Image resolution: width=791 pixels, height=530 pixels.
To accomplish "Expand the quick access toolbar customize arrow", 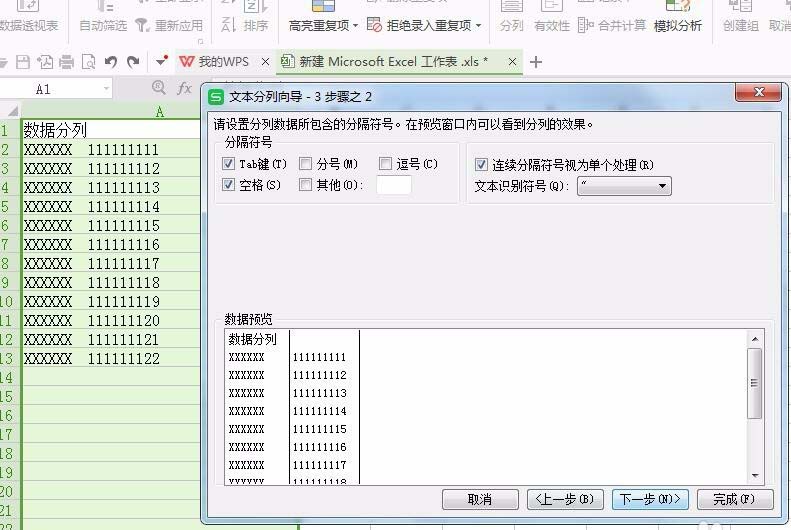I will coord(161,62).
